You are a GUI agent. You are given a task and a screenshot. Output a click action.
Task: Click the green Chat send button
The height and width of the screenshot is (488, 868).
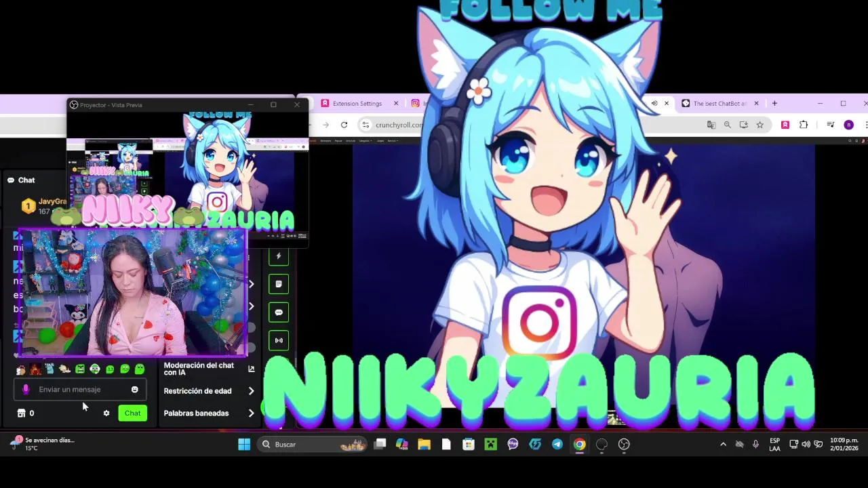pyautogui.click(x=133, y=413)
